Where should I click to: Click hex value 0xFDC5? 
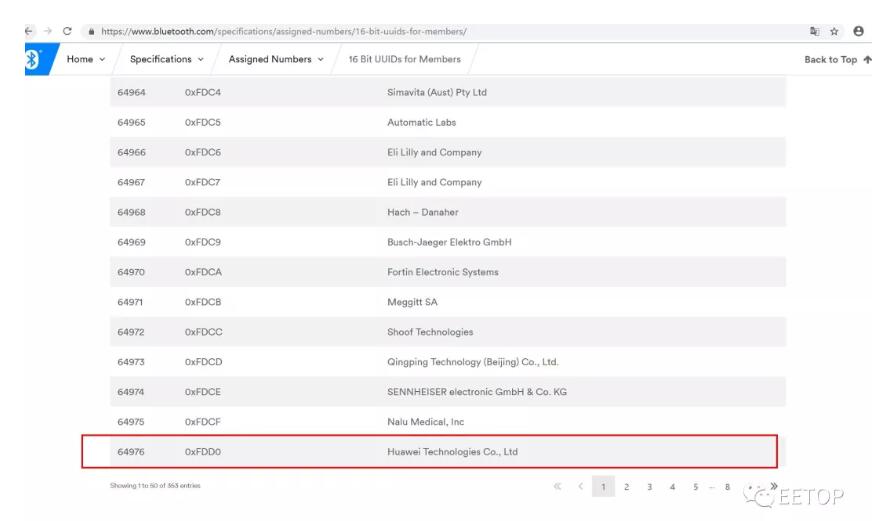tap(203, 122)
